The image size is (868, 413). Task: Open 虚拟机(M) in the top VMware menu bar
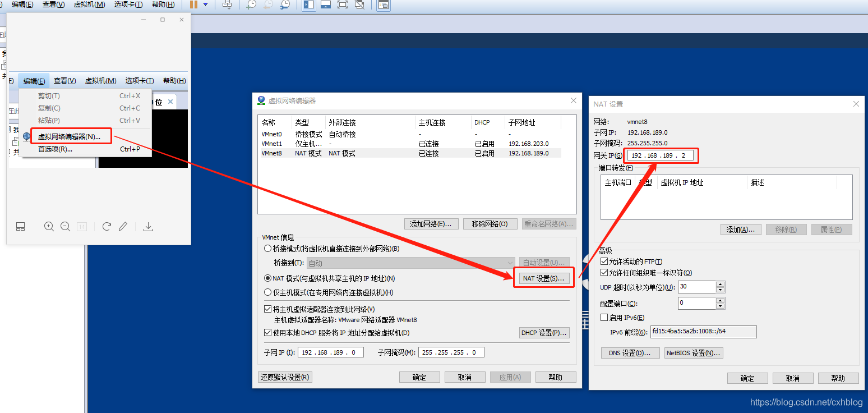coord(89,4)
